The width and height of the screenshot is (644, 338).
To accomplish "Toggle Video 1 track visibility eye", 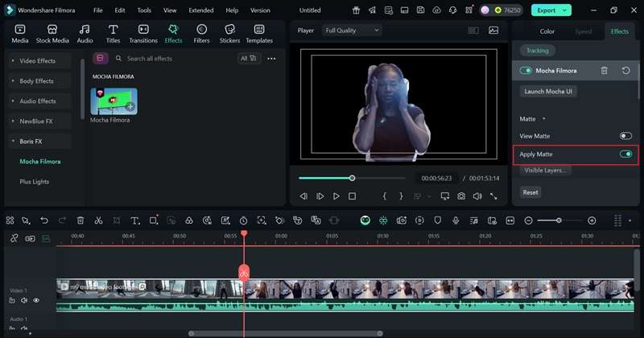I will click(36, 300).
